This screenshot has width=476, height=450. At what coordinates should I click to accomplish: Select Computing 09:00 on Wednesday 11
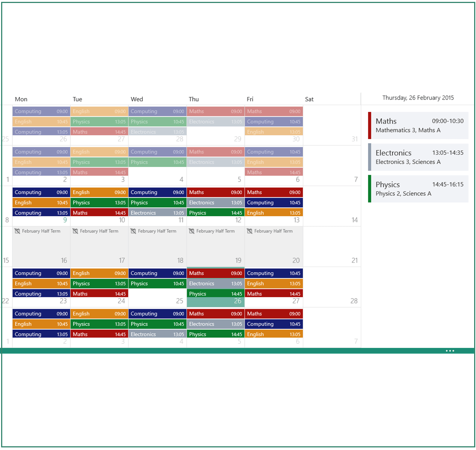(x=158, y=192)
